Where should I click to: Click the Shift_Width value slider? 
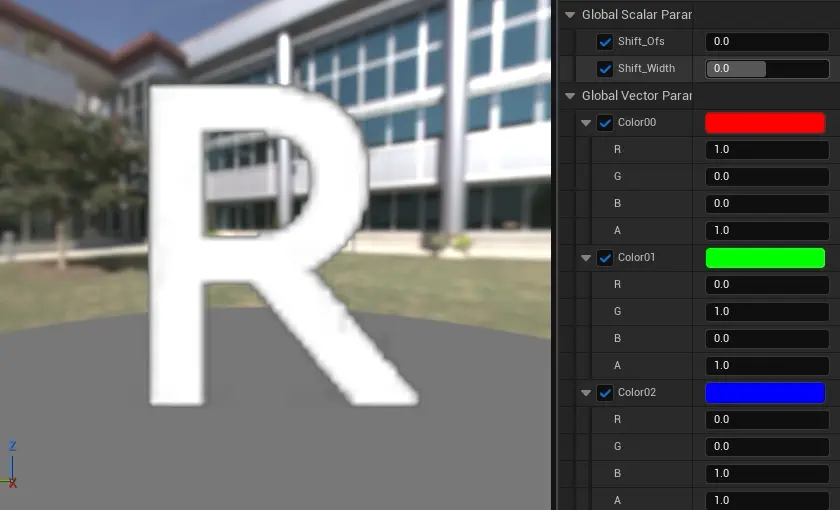[767, 69]
